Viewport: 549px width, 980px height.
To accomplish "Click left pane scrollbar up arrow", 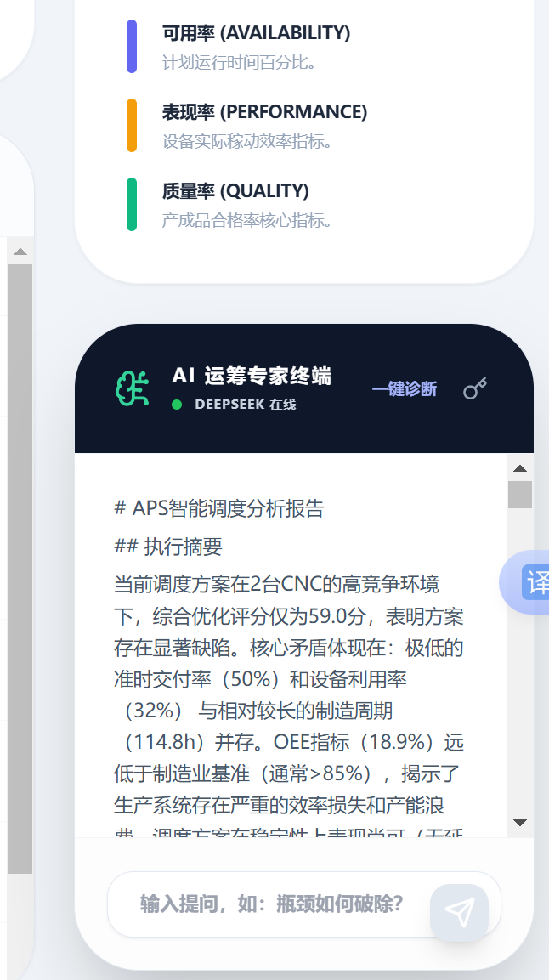I will [20, 252].
